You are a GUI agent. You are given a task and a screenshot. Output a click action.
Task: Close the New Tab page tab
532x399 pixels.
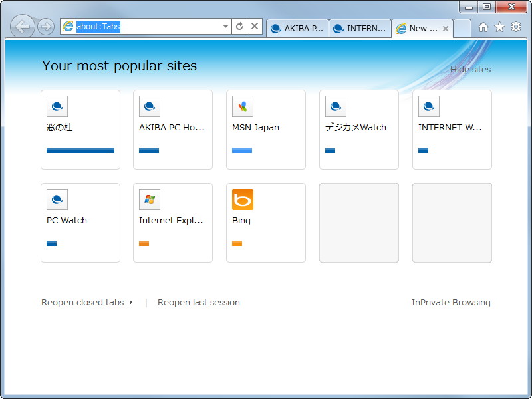446,29
